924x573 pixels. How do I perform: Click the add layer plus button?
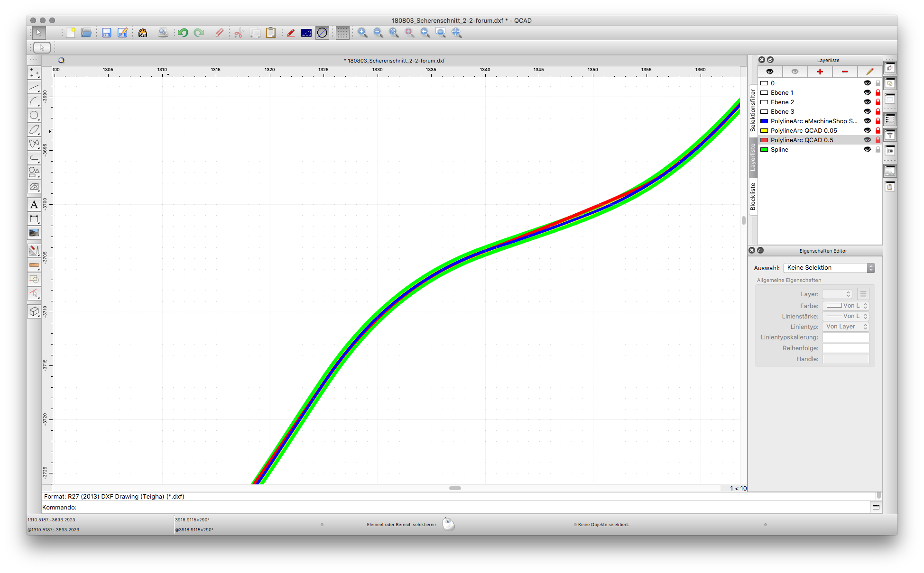coord(820,72)
